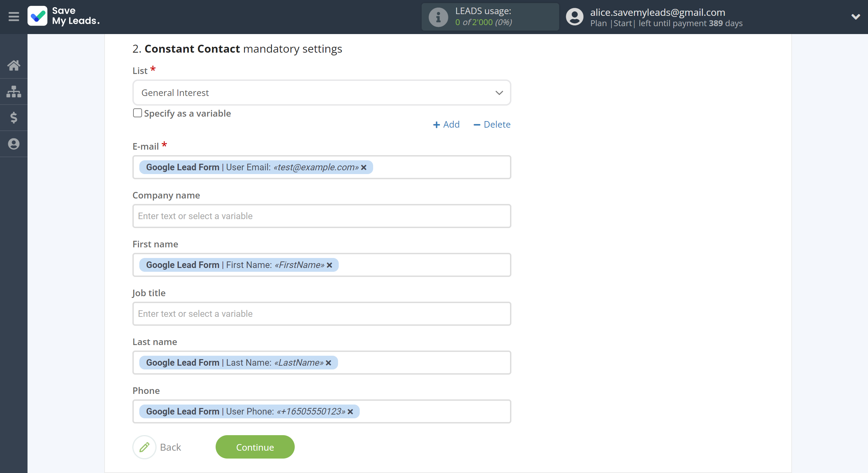Open the hamburger menu icon
Image resolution: width=868 pixels, height=473 pixels.
click(14, 16)
